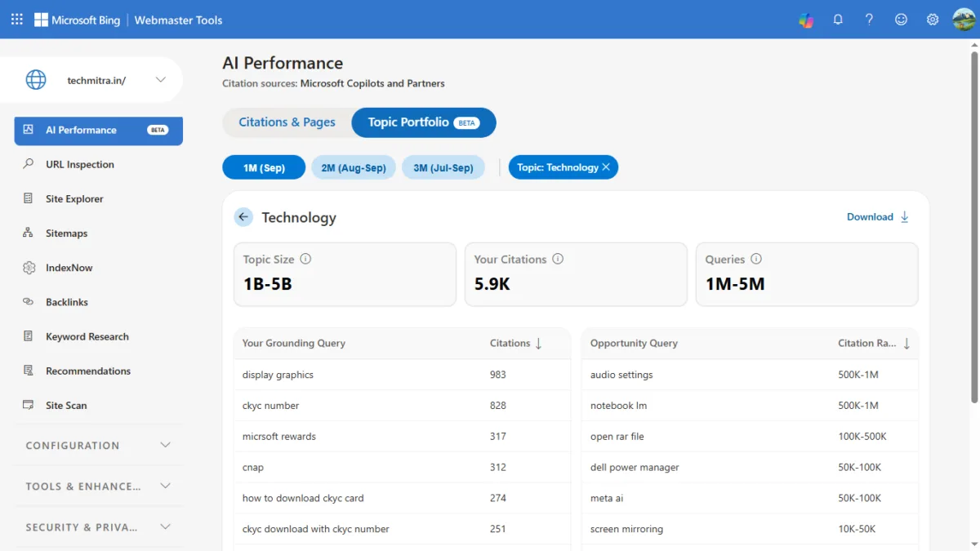Click the Topic Size info icon
This screenshot has width=980, height=551.
click(305, 259)
